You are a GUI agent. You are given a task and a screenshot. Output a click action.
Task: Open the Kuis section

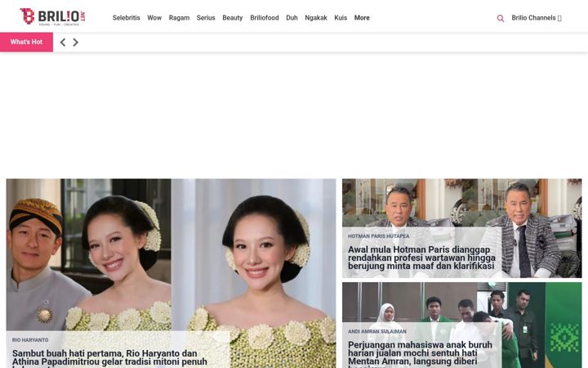click(x=341, y=18)
